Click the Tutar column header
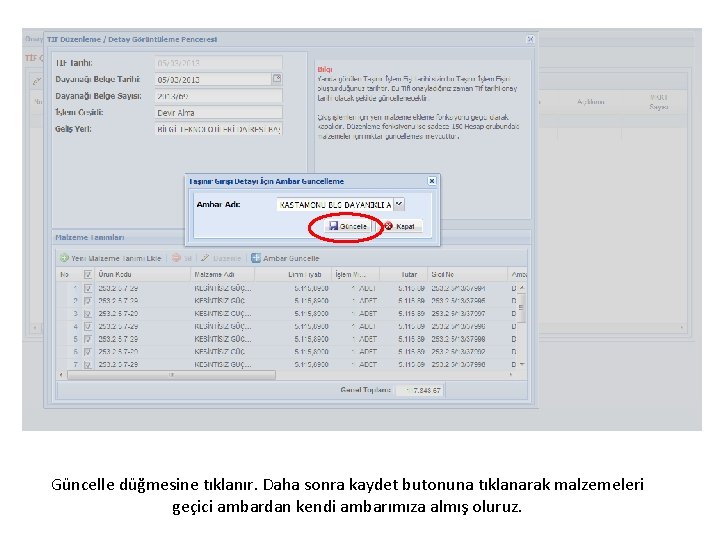720x540 pixels. point(403,274)
